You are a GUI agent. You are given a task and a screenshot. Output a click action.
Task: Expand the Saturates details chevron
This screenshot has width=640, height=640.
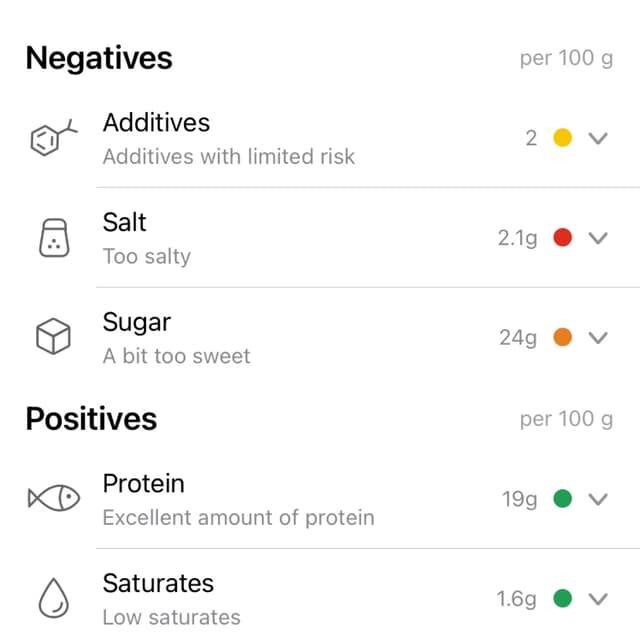coord(598,599)
